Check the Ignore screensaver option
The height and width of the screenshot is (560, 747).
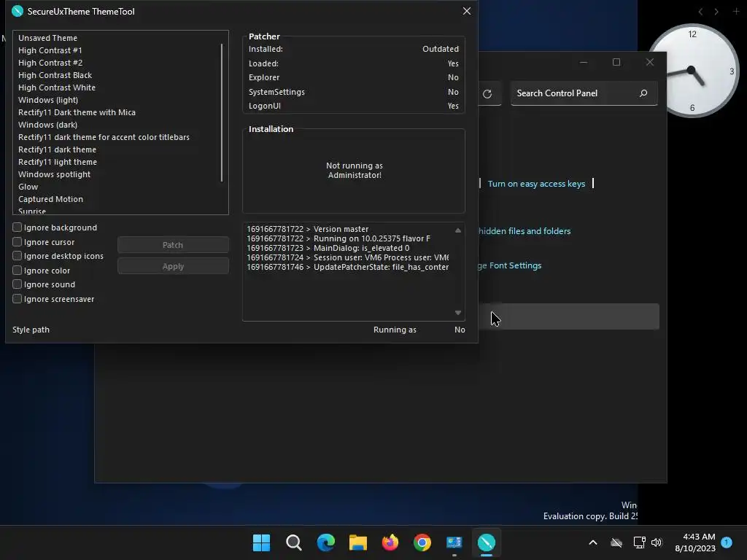18,298
